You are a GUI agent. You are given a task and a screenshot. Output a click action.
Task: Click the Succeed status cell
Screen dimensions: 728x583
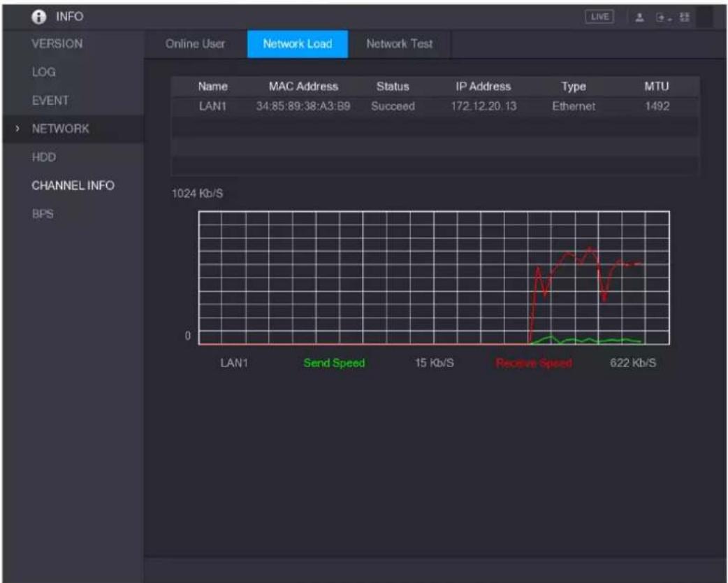tap(393, 106)
